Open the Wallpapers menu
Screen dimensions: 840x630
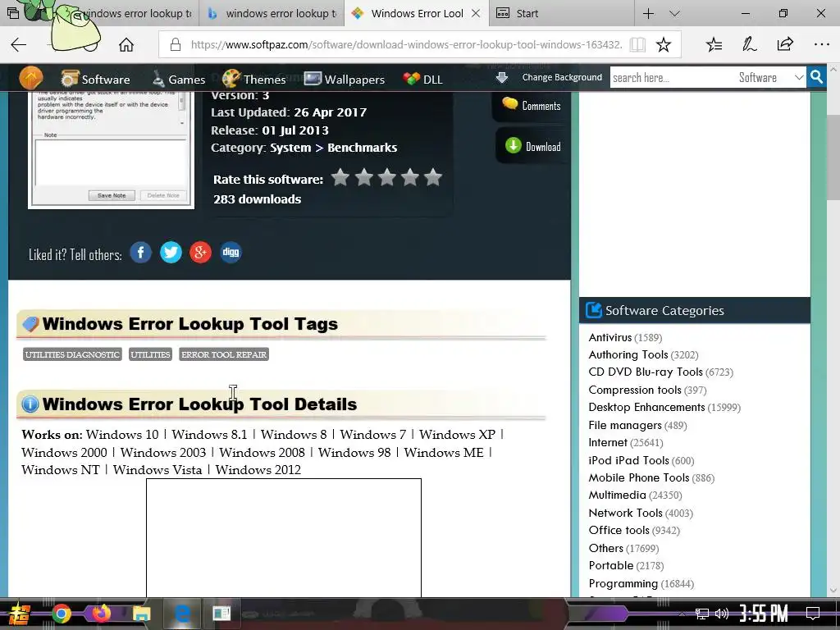pyautogui.click(x=345, y=80)
